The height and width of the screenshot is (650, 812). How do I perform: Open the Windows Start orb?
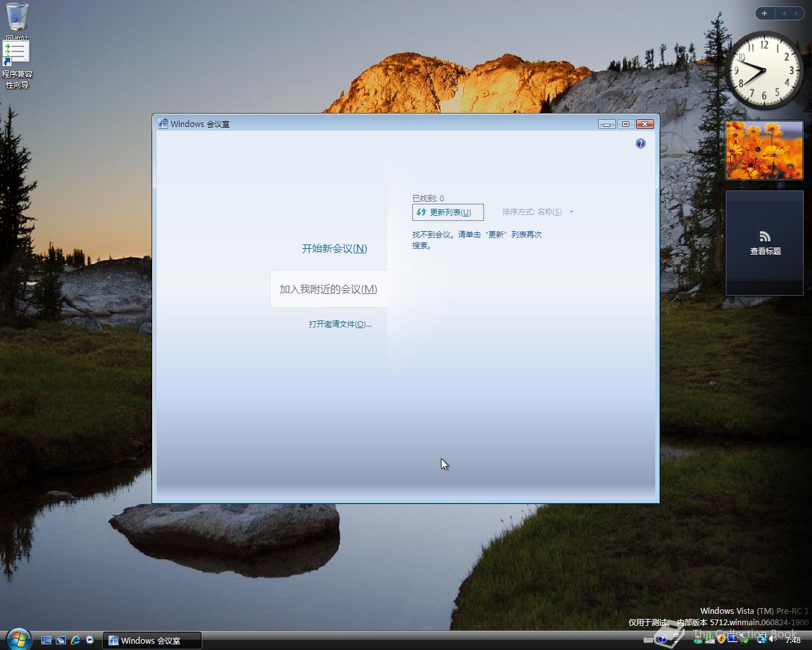pos(17,639)
